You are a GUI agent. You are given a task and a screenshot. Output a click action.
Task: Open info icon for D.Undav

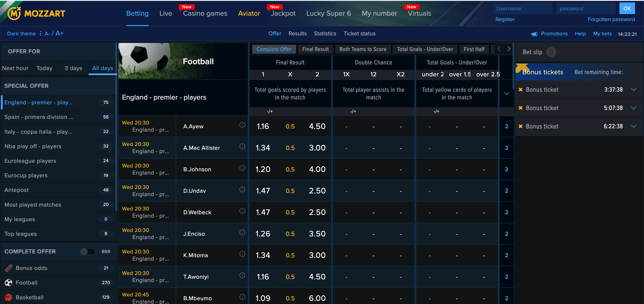coord(242,189)
